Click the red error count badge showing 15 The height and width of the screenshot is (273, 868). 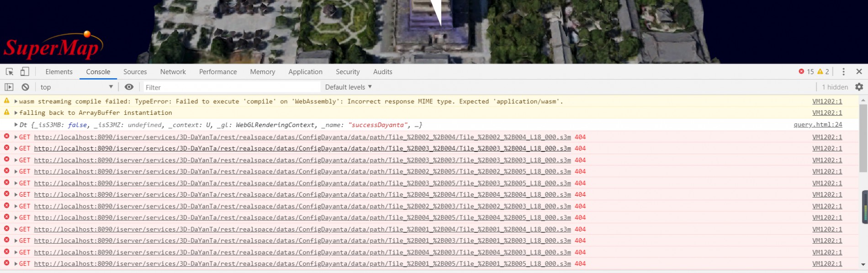point(806,72)
